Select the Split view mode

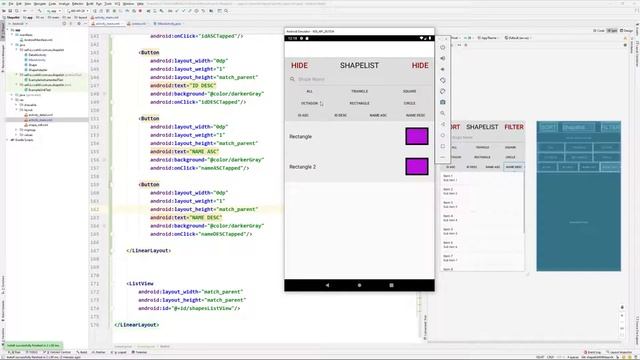(x=612, y=31)
